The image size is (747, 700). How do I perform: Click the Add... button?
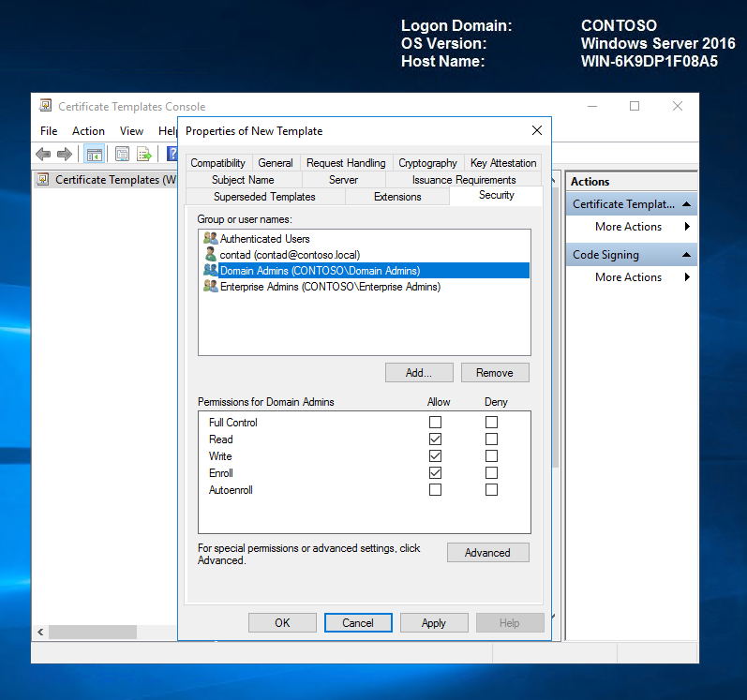click(x=419, y=373)
